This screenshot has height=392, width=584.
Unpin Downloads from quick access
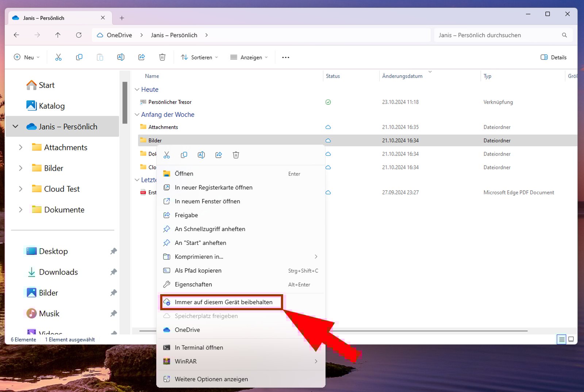coord(113,272)
